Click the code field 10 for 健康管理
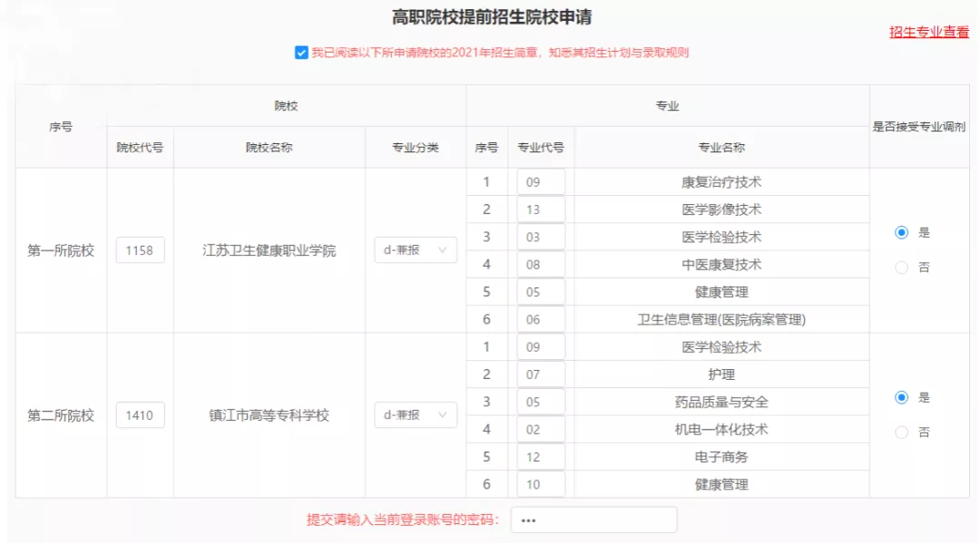The width and height of the screenshot is (980, 544). [541, 484]
